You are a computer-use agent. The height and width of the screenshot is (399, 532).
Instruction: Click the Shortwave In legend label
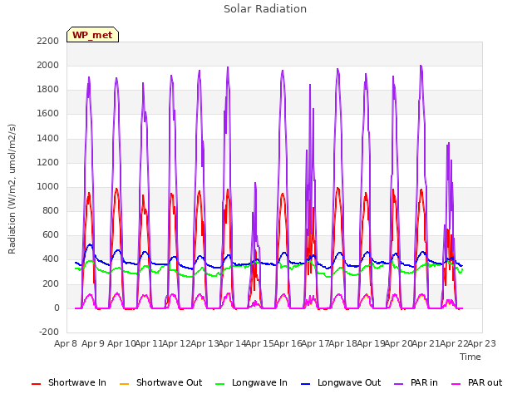77,382
